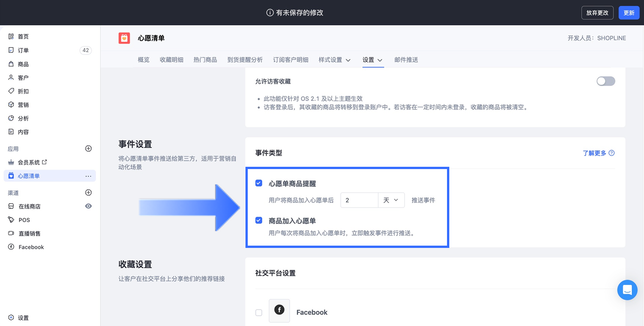Select the 客户 person icon

click(x=11, y=77)
